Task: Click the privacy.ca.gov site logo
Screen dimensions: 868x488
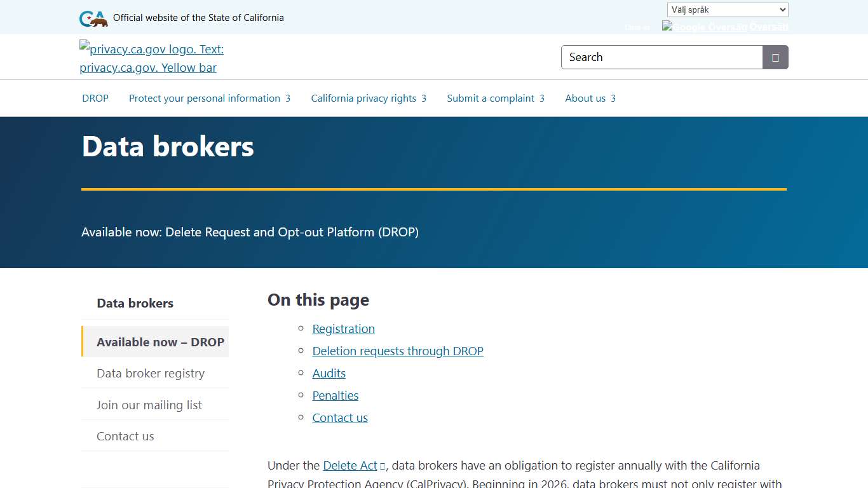Action: tap(151, 58)
